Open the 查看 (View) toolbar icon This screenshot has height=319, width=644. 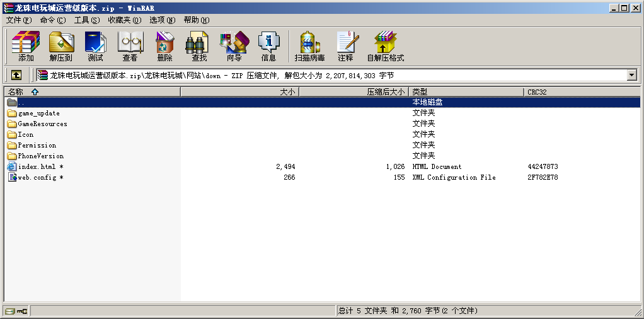(x=130, y=47)
